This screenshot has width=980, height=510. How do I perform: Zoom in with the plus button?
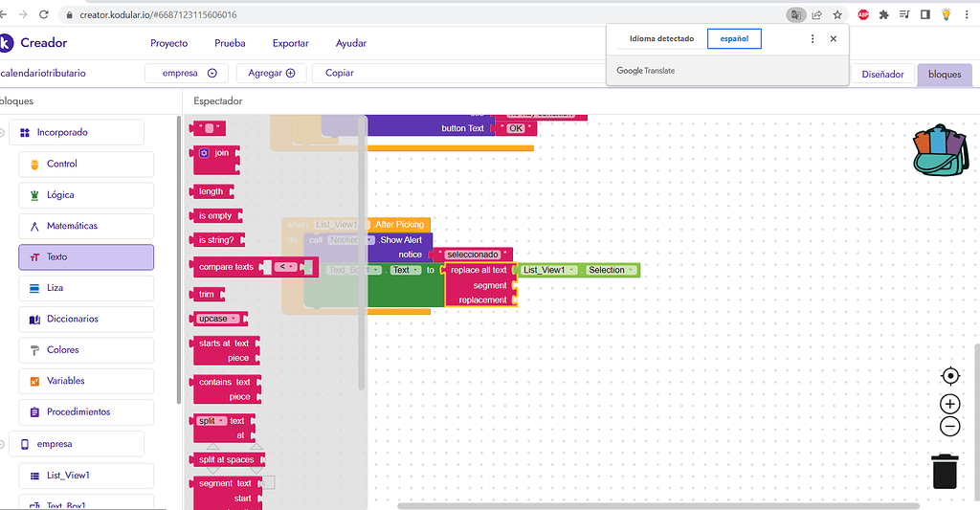click(x=949, y=404)
